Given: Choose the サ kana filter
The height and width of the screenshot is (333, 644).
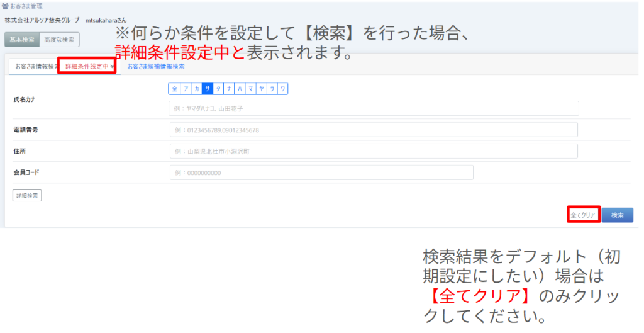Looking at the screenshot, I should pyautogui.click(x=208, y=89).
